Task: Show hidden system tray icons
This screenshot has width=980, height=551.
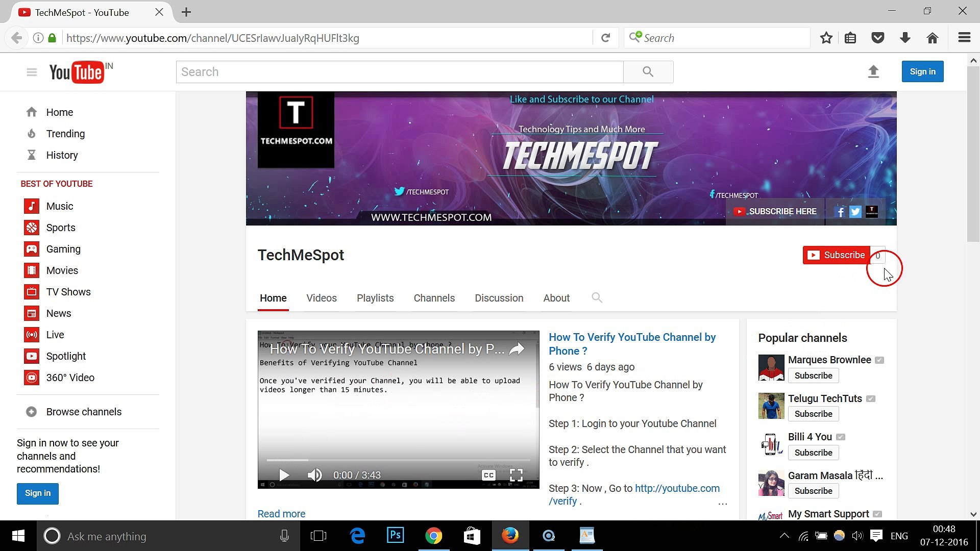Action: pyautogui.click(x=784, y=536)
